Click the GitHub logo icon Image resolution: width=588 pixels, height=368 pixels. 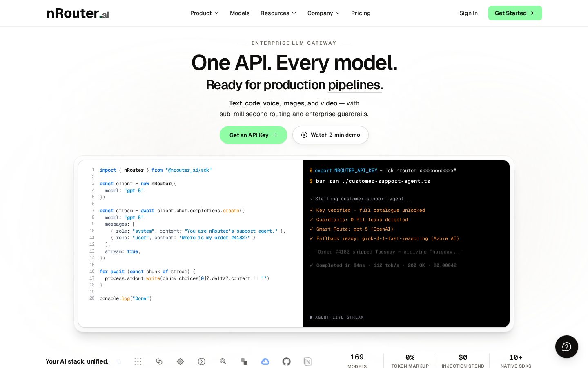pyautogui.click(x=287, y=361)
